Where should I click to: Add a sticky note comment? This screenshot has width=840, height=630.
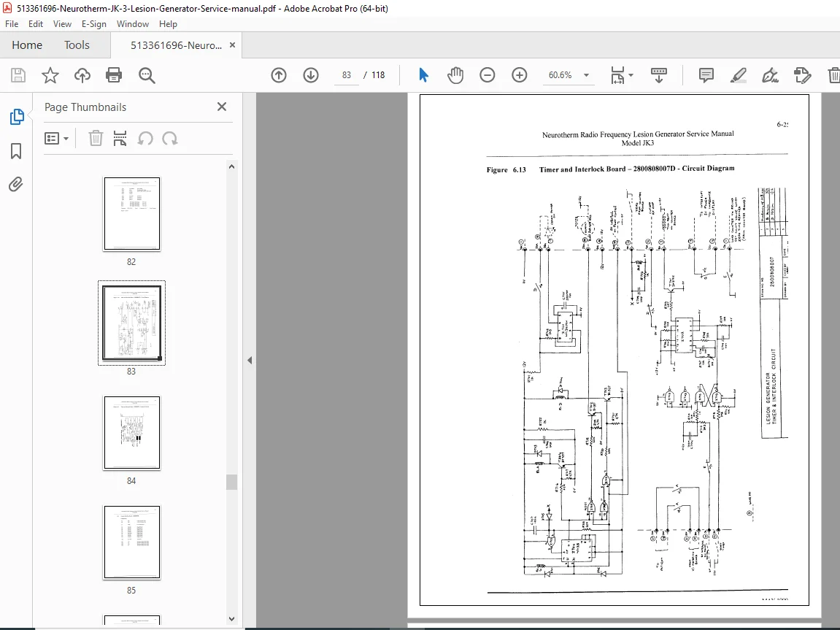(706, 75)
